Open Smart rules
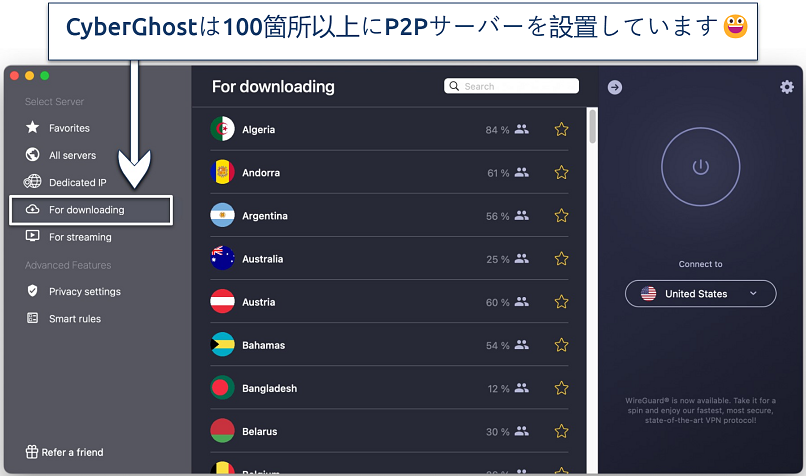Image resolution: width=806 pixels, height=476 pixels. point(74,319)
